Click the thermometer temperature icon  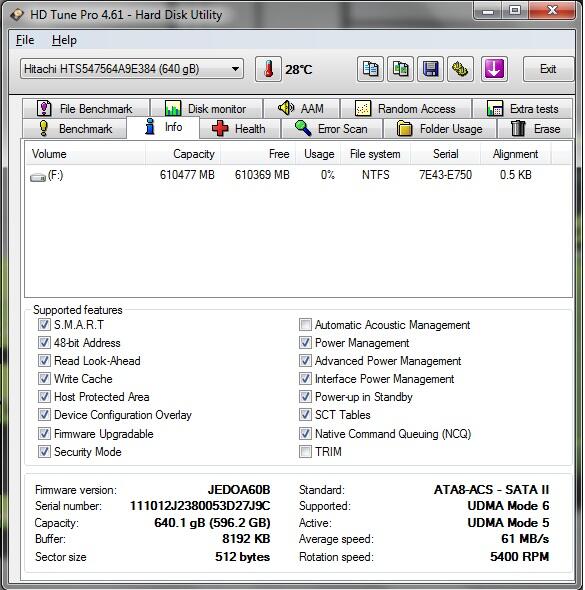tap(268, 69)
